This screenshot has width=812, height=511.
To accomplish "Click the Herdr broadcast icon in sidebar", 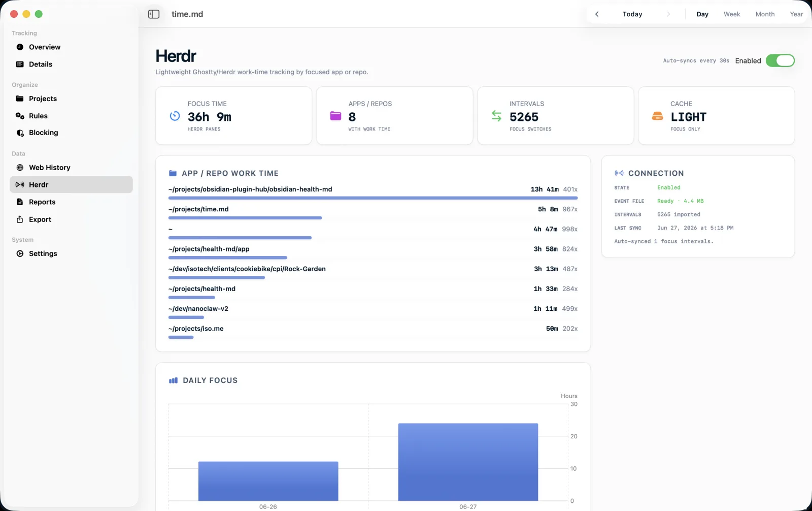I will (x=20, y=185).
